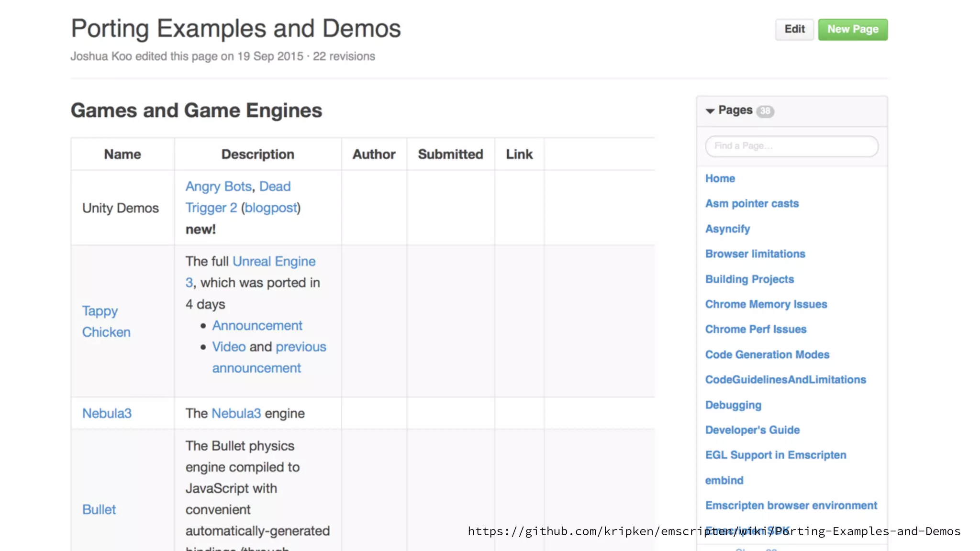Open the Asm pointer casts page
Screen dimensions: 980x551
tap(752, 204)
